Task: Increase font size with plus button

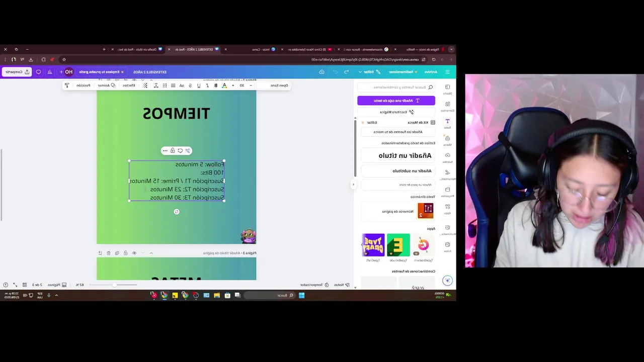Action: click(233, 85)
